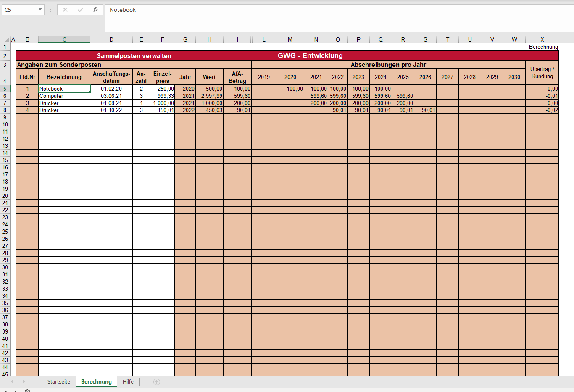This screenshot has height=392, width=574.
Task: Click cell containing Computer
Action: pos(64,96)
